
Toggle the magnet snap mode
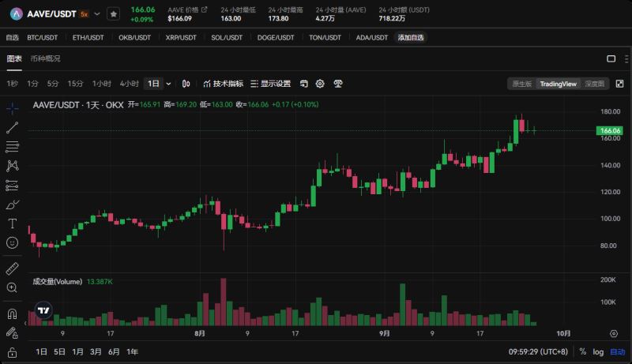[x=12, y=314]
